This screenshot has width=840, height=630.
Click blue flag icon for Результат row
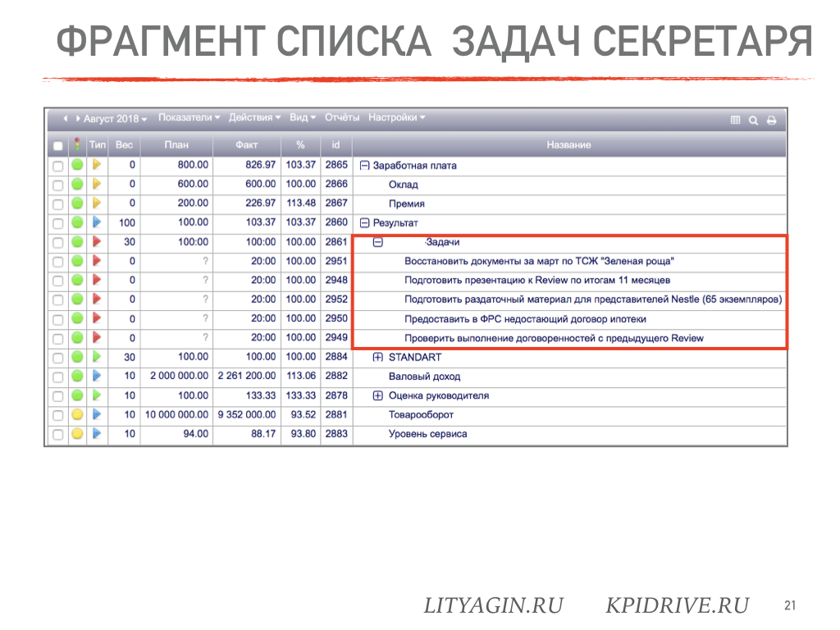tap(97, 221)
